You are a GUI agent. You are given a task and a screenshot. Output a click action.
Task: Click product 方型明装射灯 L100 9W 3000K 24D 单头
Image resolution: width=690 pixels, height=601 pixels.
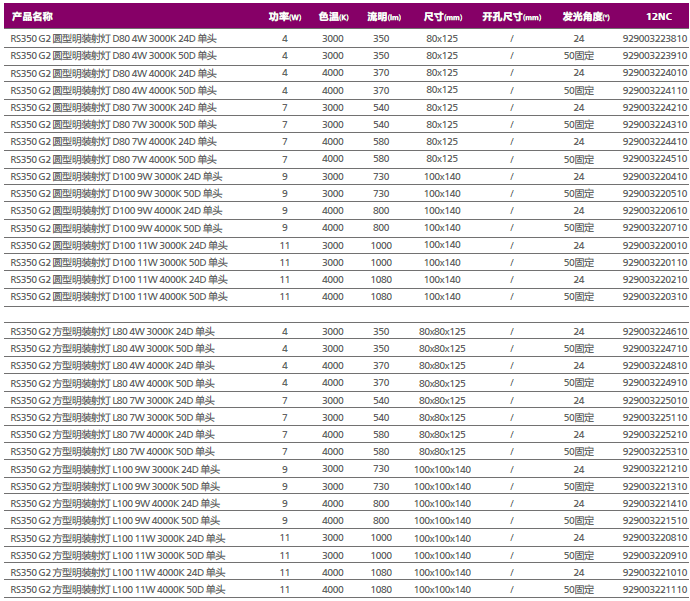pyautogui.click(x=115, y=469)
